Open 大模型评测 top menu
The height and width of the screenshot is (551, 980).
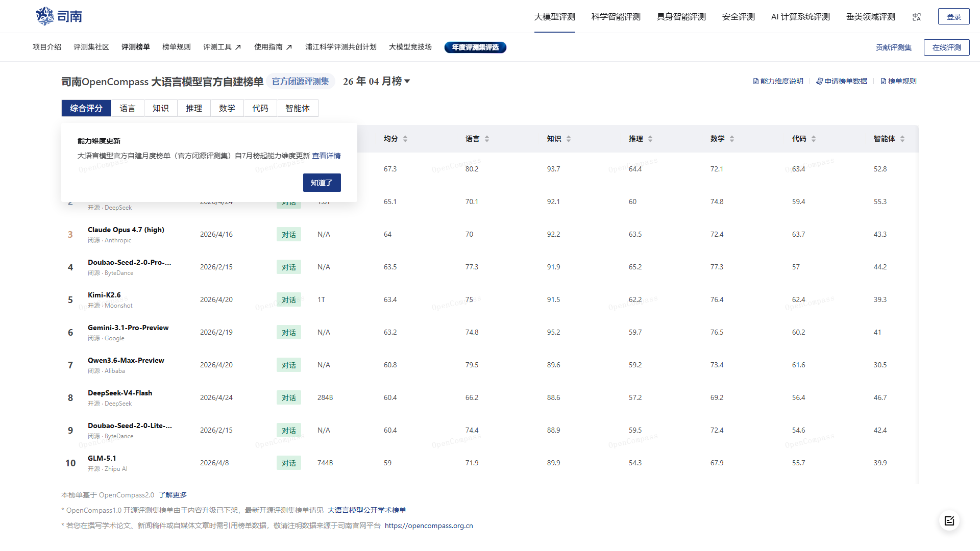[555, 17]
